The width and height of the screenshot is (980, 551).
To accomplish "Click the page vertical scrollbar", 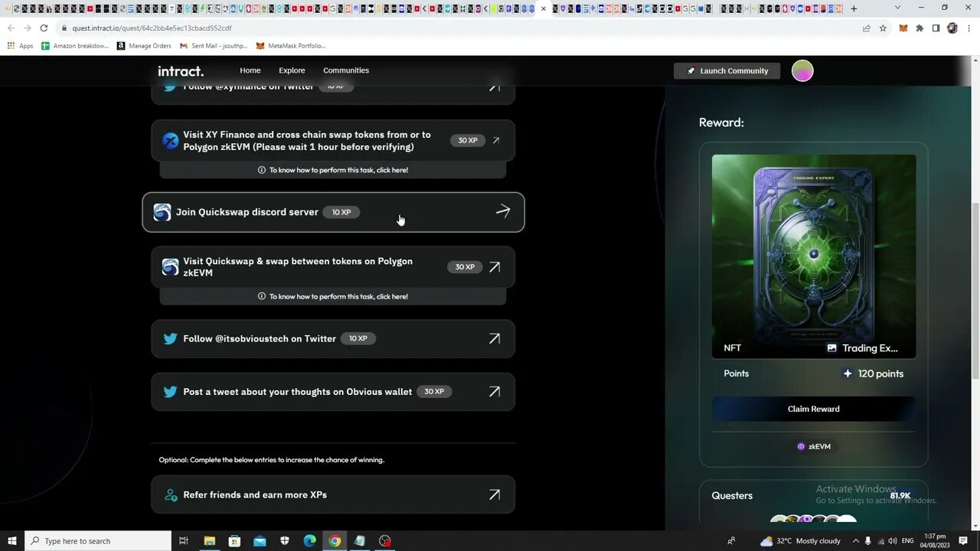I will (x=975, y=291).
